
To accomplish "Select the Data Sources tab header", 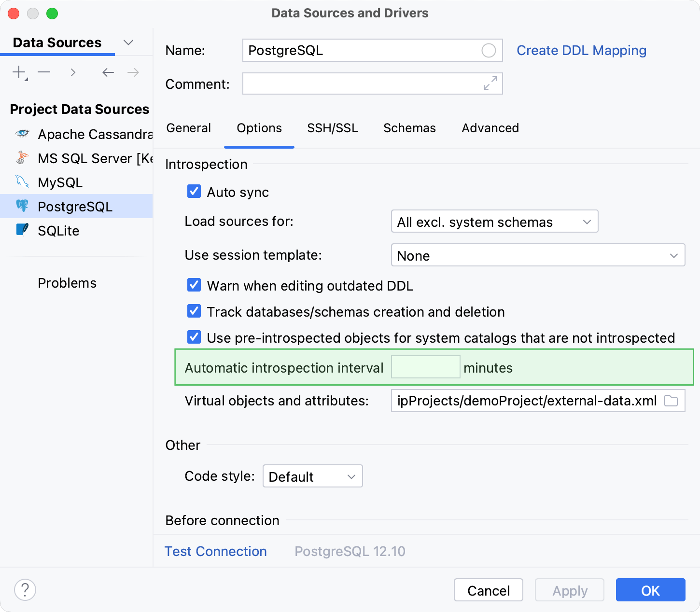I will tap(57, 42).
